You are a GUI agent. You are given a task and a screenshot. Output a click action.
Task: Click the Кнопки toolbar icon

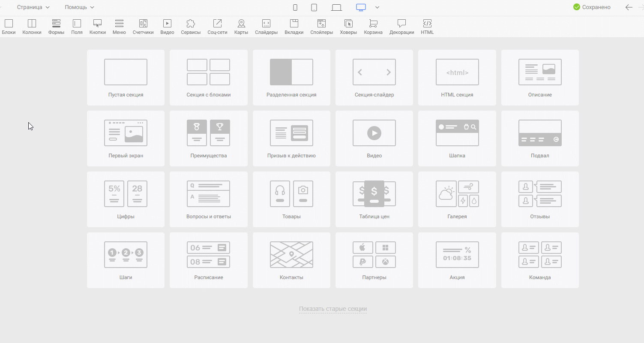[97, 27]
